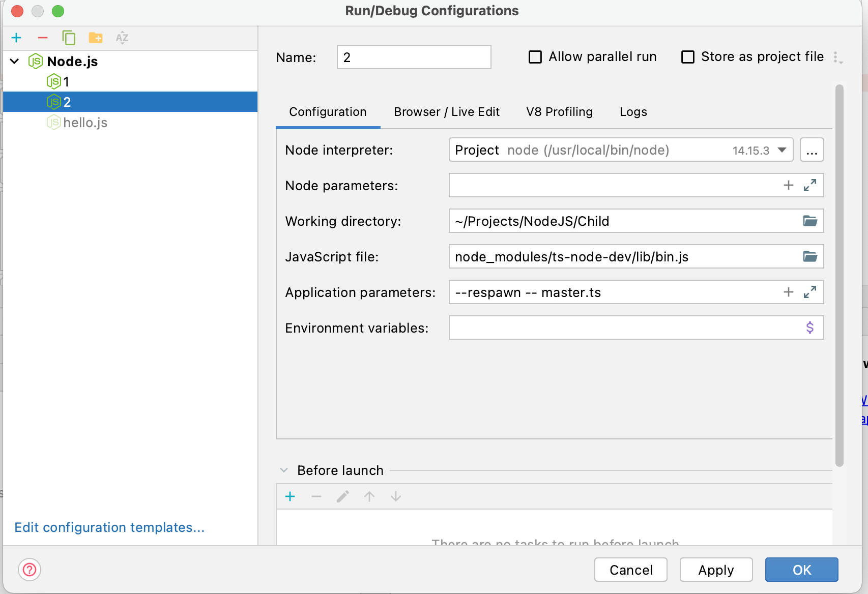Viewport: 868px width, 594px height.
Task: Expand the Node parameters field
Action: coord(810,186)
